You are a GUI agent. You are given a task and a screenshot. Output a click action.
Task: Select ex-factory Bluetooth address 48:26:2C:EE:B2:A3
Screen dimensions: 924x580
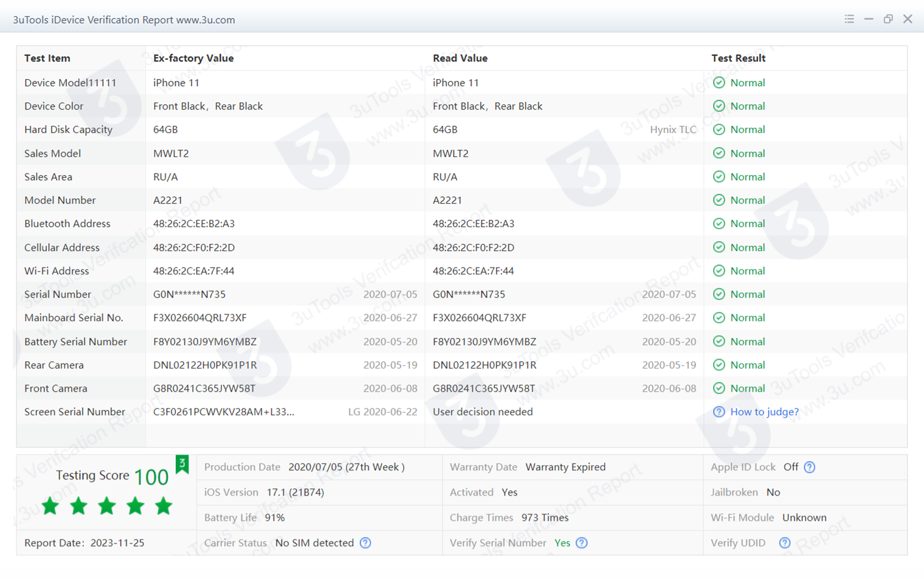194,224
